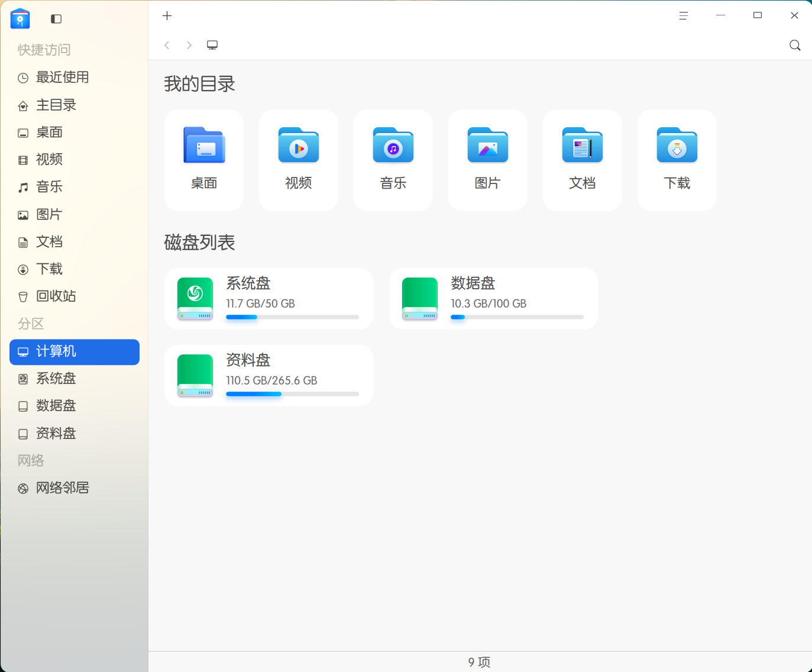The height and width of the screenshot is (672, 812).
Task: Select 文档 in the sidebar
Action: click(75, 242)
